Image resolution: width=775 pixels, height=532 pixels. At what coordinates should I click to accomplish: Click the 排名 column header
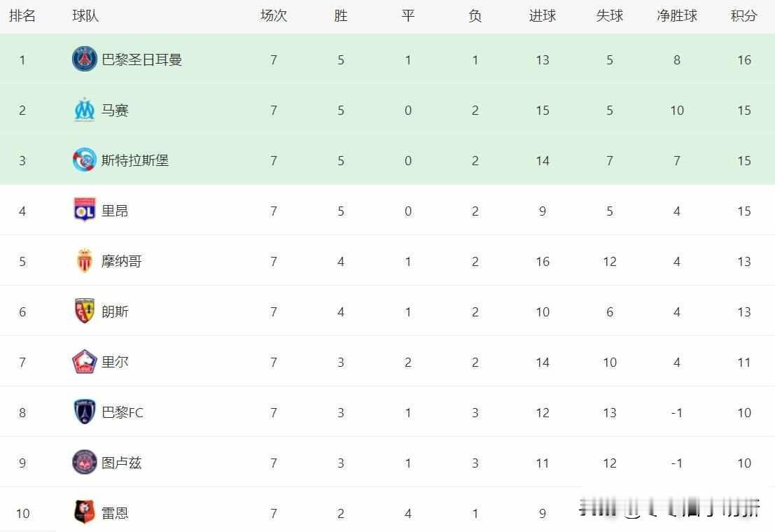[22, 16]
